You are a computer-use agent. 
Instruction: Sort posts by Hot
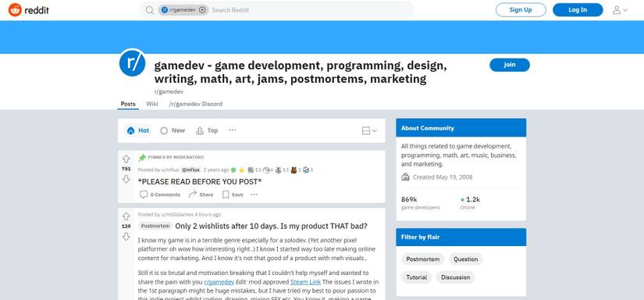[x=138, y=130]
